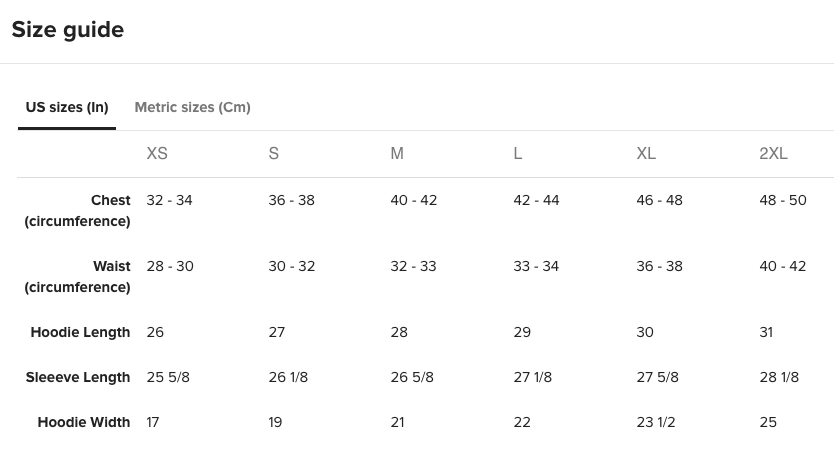Click the XS chest value 32 - 34
This screenshot has width=834, height=457.
click(x=169, y=201)
